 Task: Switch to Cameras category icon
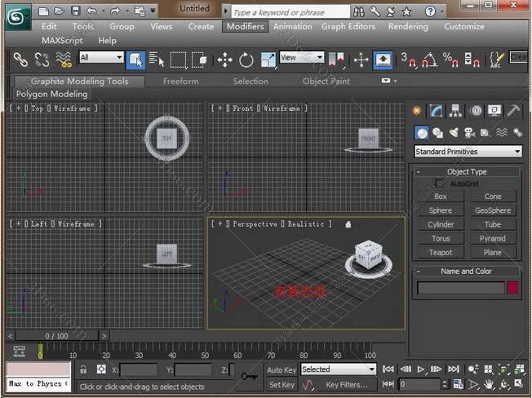click(x=469, y=132)
